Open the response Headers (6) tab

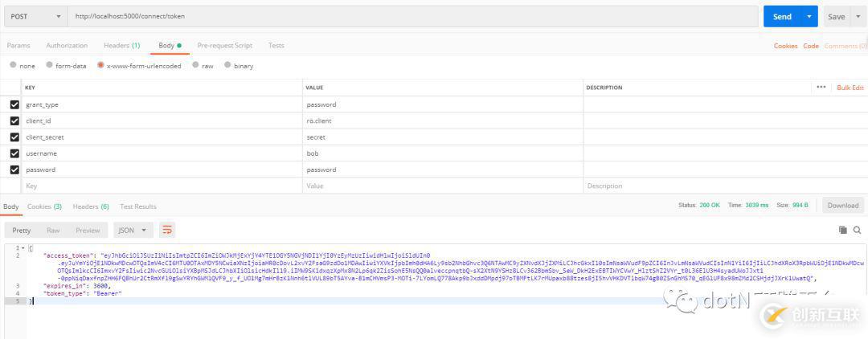[91, 206]
